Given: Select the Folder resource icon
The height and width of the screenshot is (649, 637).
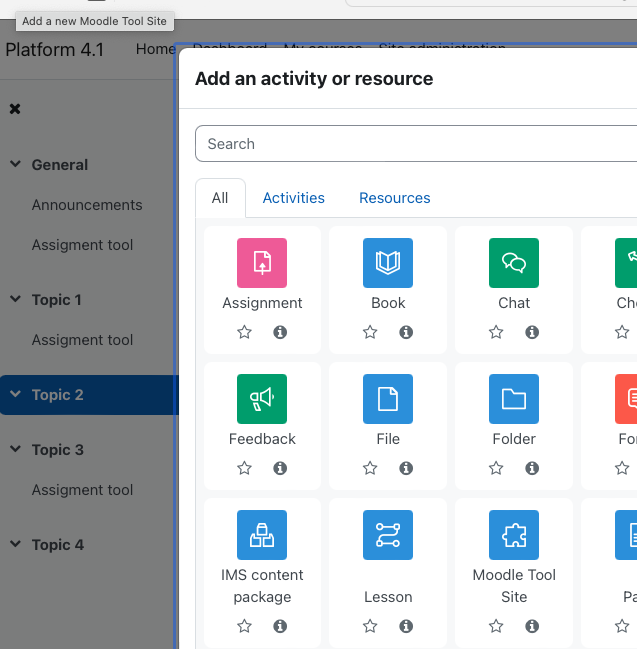Looking at the screenshot, I should tap(514, 399).
